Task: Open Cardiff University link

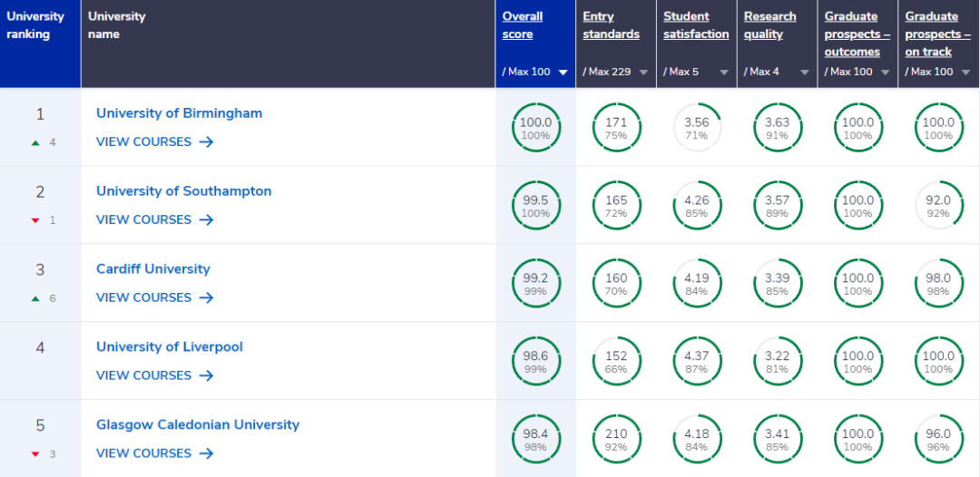Action: (153, 269)
